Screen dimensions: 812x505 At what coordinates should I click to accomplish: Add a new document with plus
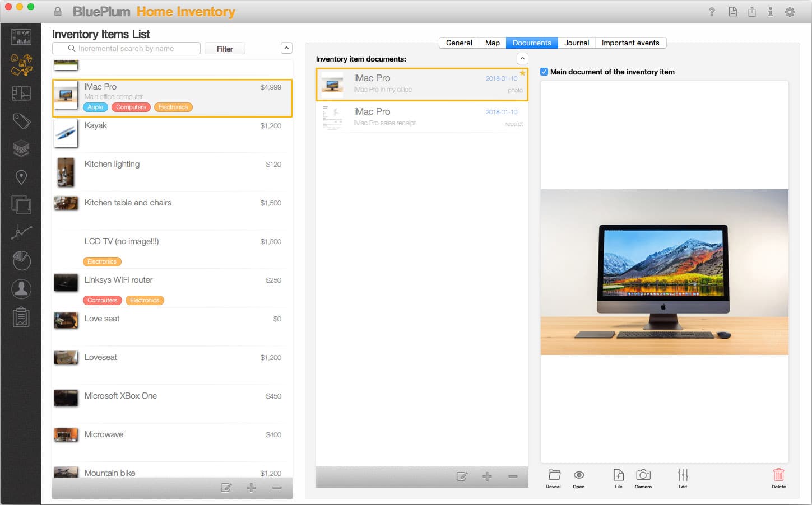pyautogui.click(x=487, y=476)
